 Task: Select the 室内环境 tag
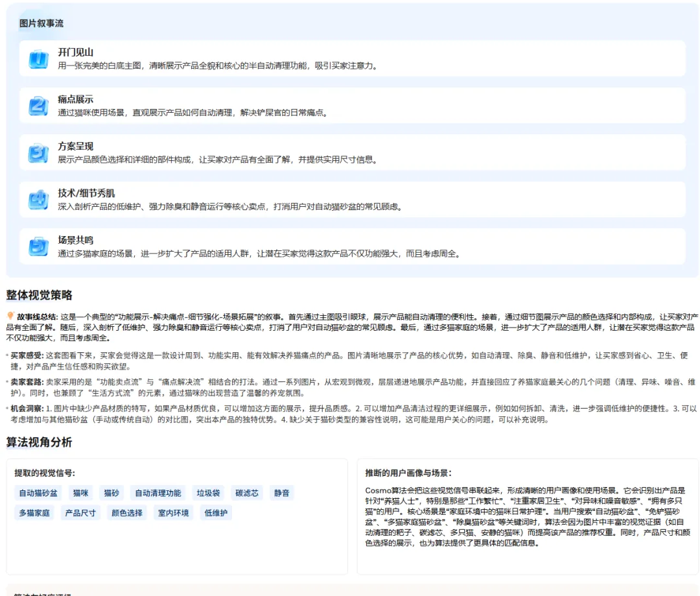click(174, 513)
